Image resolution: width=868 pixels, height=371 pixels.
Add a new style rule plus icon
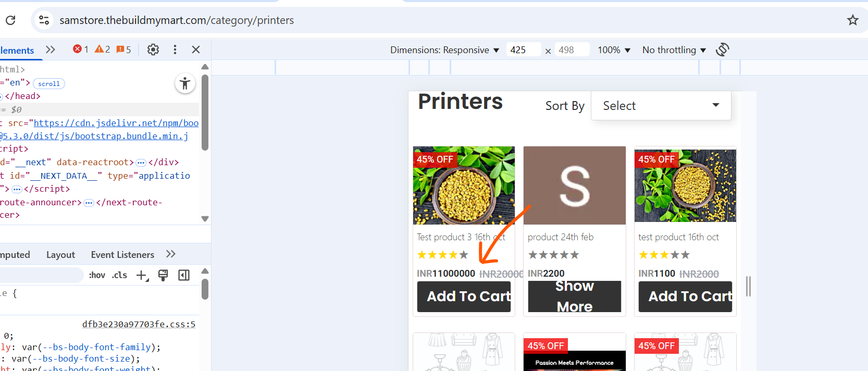pyautogui.click(x=142, y=276)
